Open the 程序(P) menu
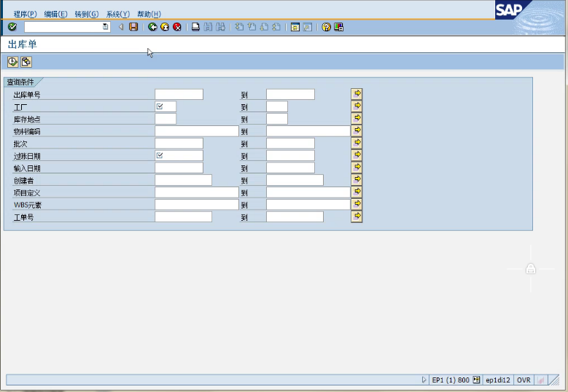This screenshot has width=568, height=392. tap(25, 14)
